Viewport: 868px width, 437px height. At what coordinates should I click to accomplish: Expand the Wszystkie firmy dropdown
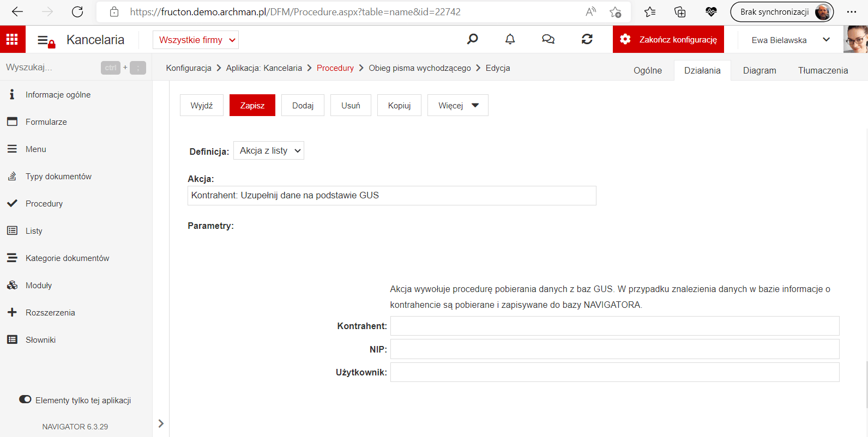pyautogui.click(x=196, y=40)
